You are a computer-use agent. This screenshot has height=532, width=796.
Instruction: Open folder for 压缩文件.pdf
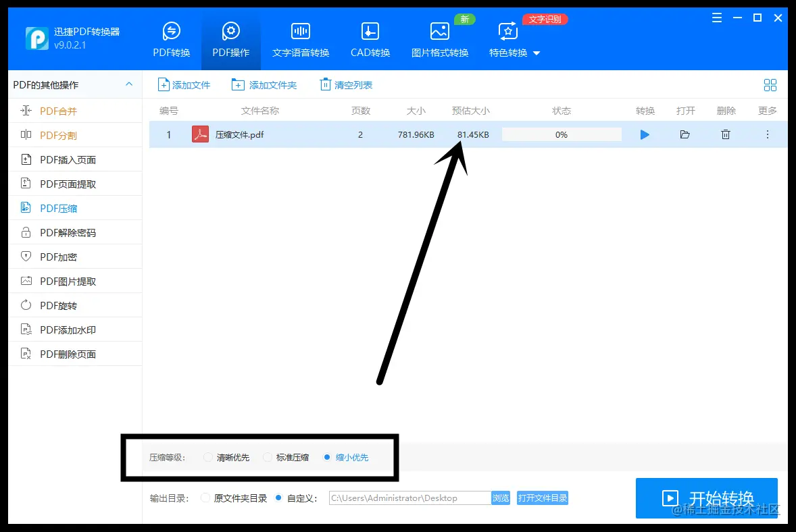pyautogui.click(x=685, y=134)
